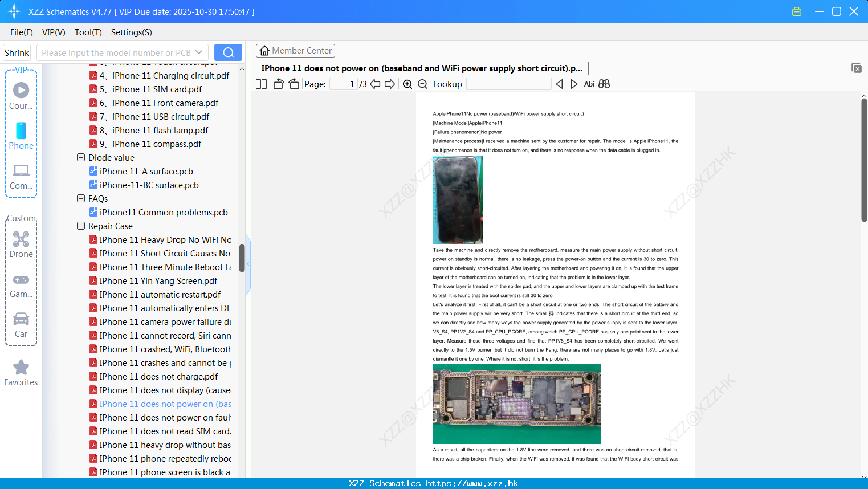The height and width of the screenshot is (489, 868).
Task: Open the Settings(S) menu
Action: (132, 32)
